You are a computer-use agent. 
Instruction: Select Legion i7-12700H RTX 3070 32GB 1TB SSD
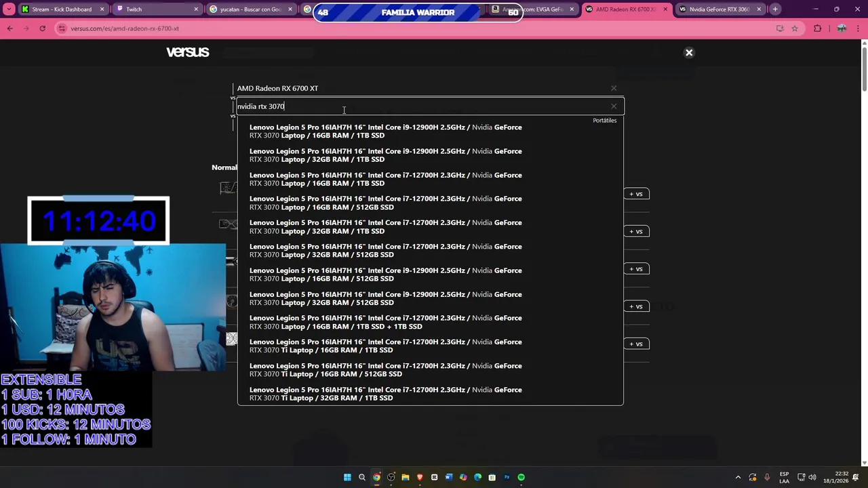430,227
